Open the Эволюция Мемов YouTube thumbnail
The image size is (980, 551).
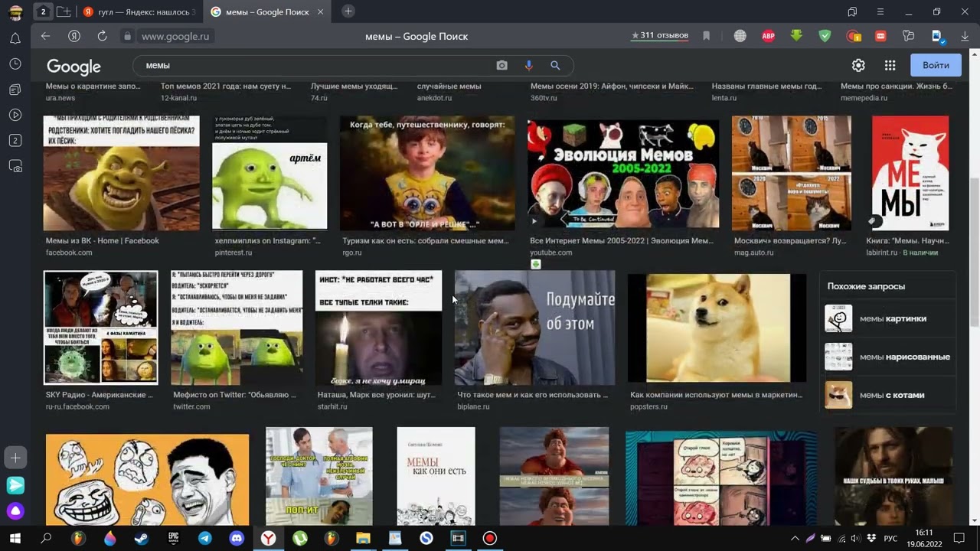click(623, 174)
